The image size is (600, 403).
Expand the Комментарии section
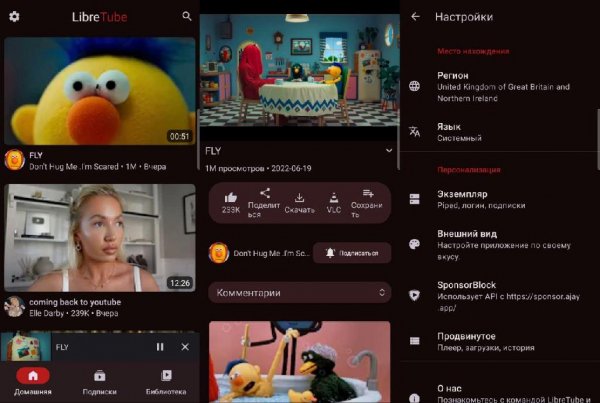[300, 293]
